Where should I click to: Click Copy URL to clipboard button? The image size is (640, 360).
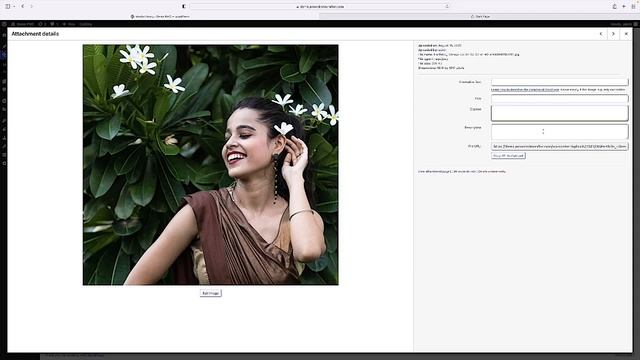[x=508, y=156]
